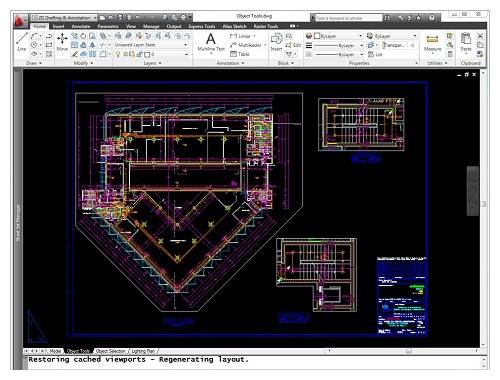Click the Array tool icon
This screenshot has height=380, width=500.
click(93, 54)
